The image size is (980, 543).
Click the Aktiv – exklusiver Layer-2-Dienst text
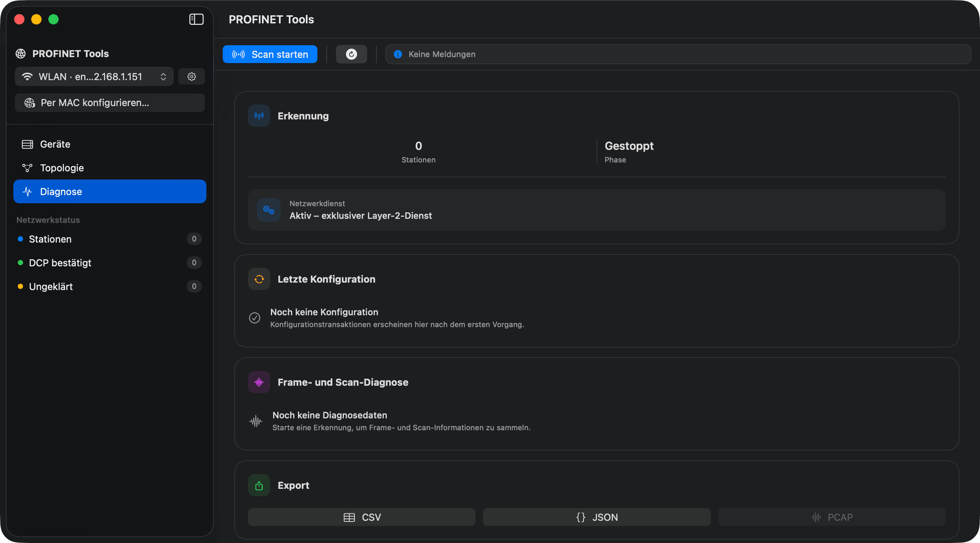pos(361,216)
